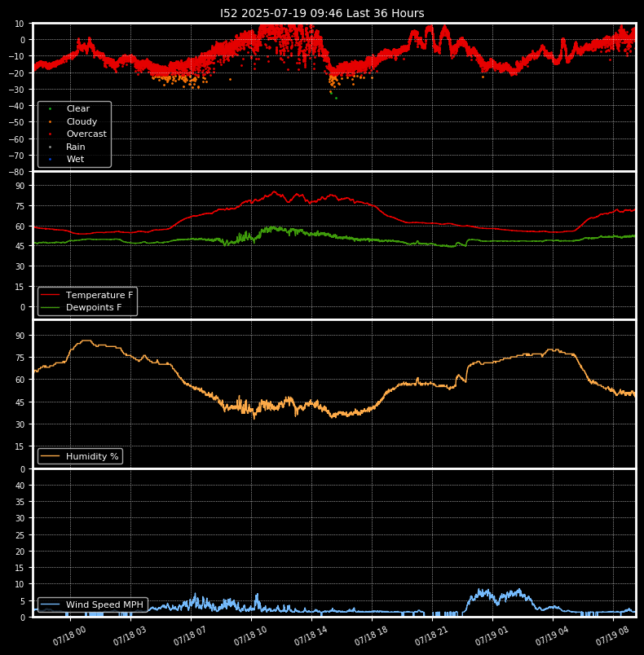The image size is (644, 655).
Task: Click the 'Wind Speed MPH' legend label
Action: [x=104, y=604]
